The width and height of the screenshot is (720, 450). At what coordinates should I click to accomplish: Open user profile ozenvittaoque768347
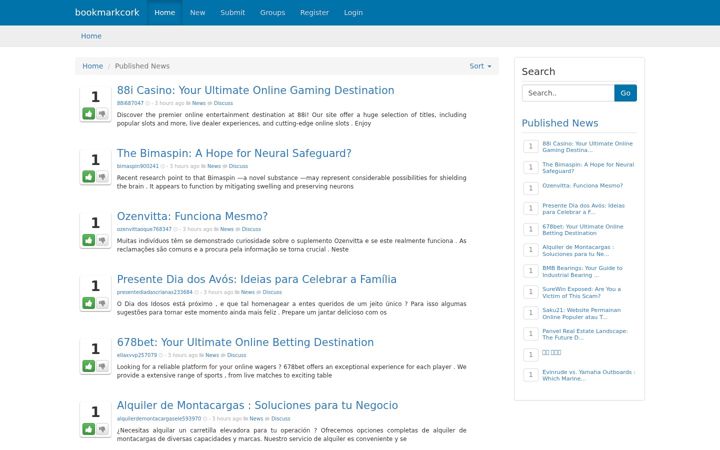point(144,229)
